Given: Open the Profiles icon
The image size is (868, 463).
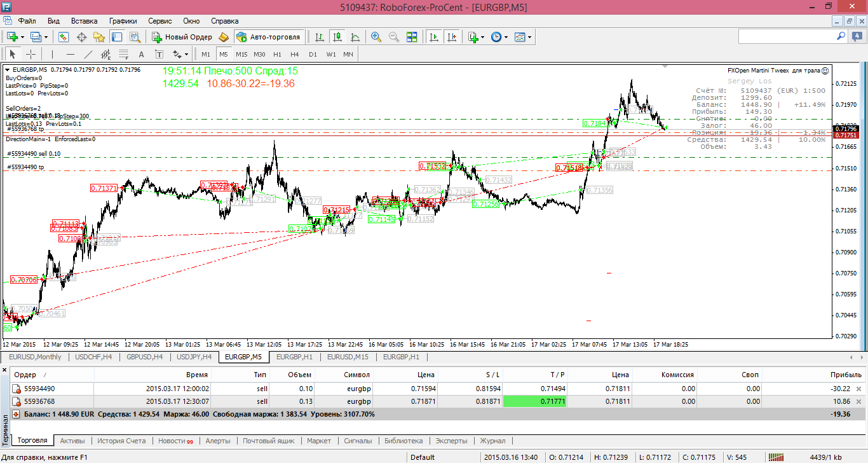Looking at the screenshot, I should coord(36,37).
